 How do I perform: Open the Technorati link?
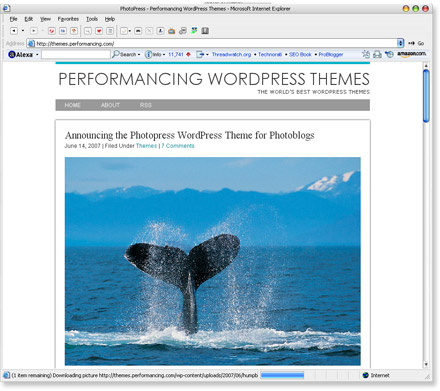click(270, 54)
